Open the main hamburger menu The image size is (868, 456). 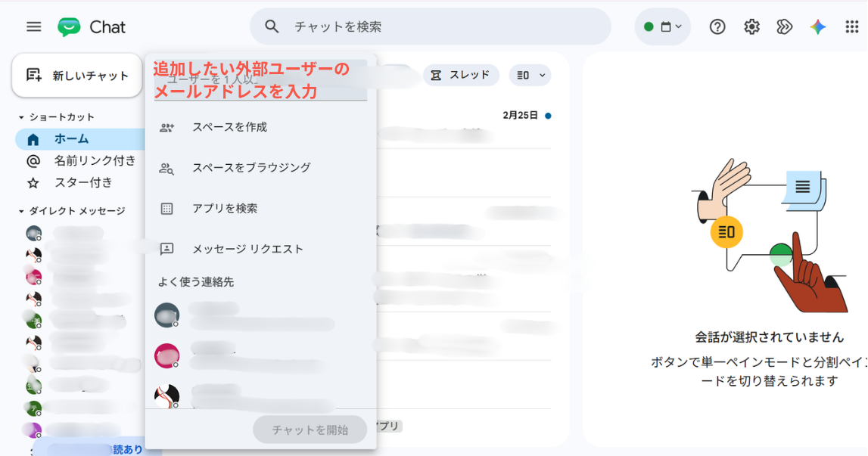tap(34, 26)
